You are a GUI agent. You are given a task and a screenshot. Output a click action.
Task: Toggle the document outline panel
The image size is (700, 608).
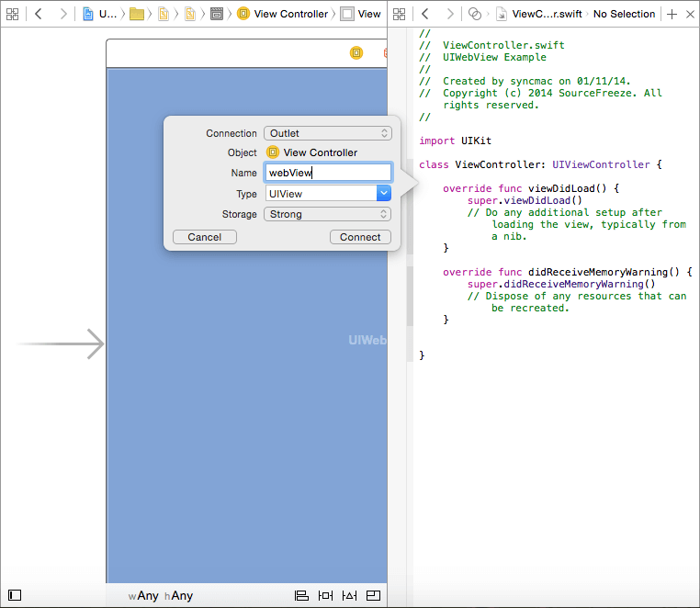tap(15, 595)
